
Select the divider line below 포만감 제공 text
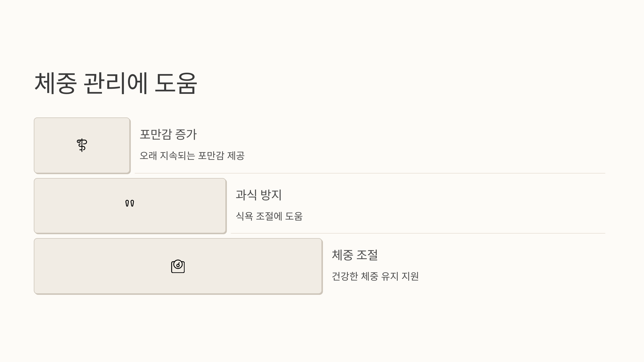370,173
